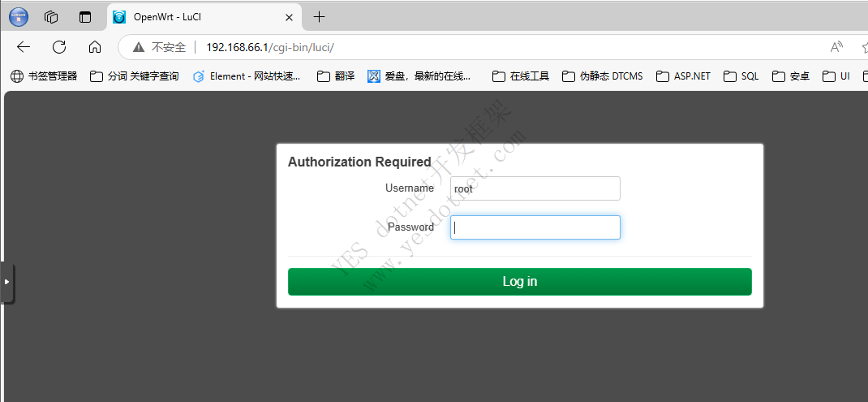Open the workspaces icon

pos(51,17)
